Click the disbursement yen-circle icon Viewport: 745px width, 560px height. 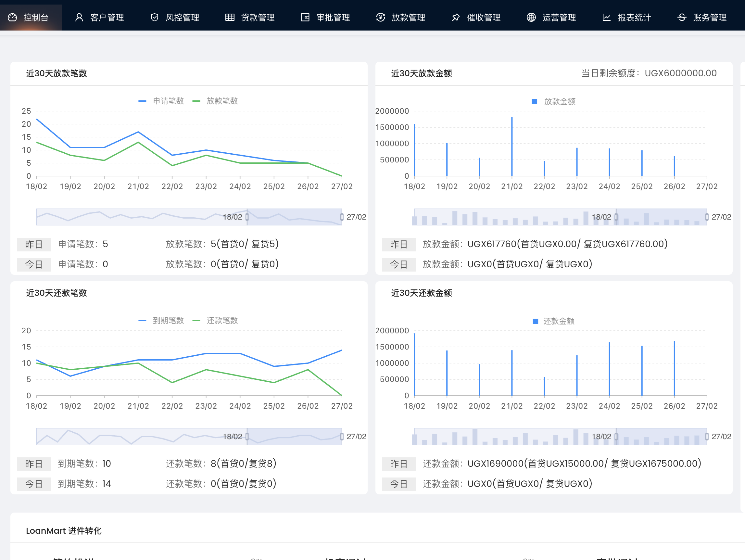pyautogui.click(x=381, y=17)
